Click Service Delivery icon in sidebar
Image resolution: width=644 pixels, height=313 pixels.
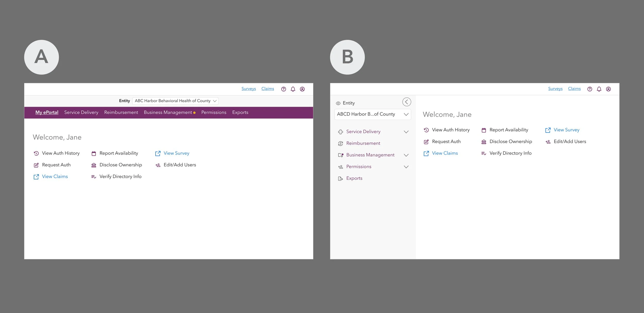click(x=340, y=132)
